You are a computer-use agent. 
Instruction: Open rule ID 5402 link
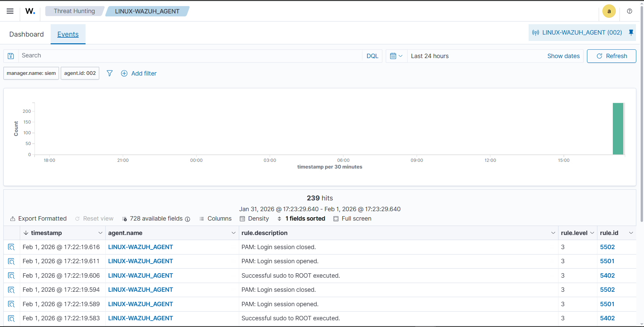click(x=607, y=276)
